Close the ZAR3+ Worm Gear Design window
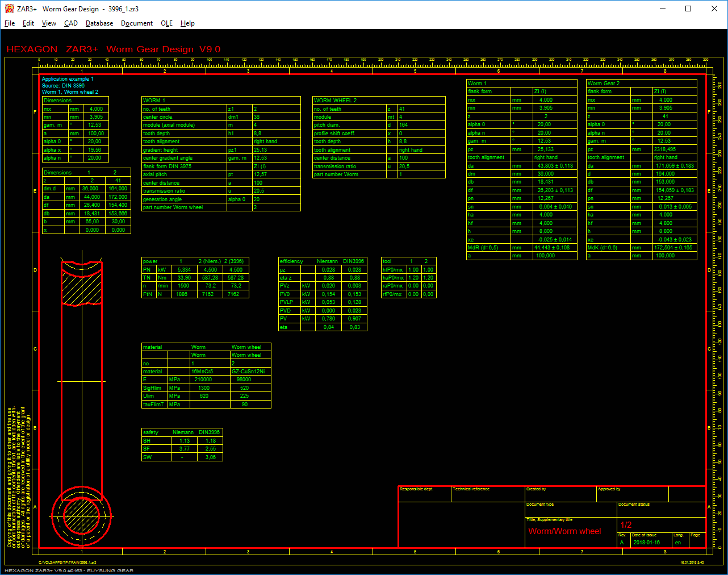This screenshot has height=575, width=728. tap(714, 9)
